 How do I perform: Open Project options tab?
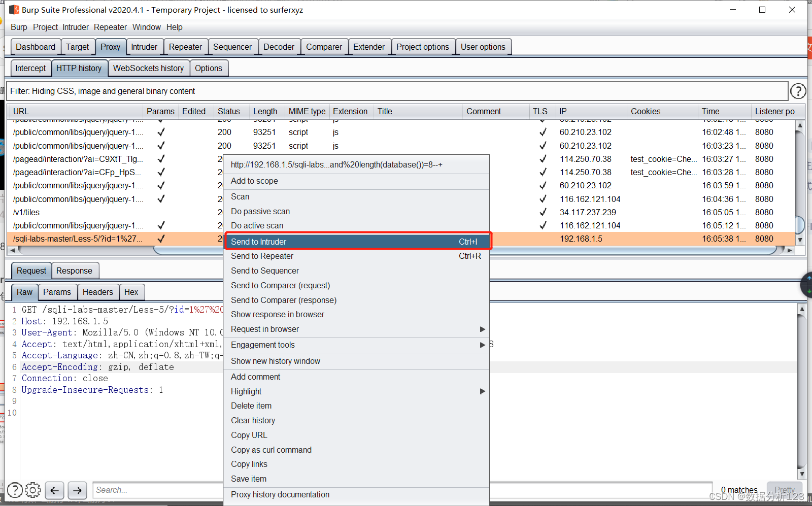(423, 47)
